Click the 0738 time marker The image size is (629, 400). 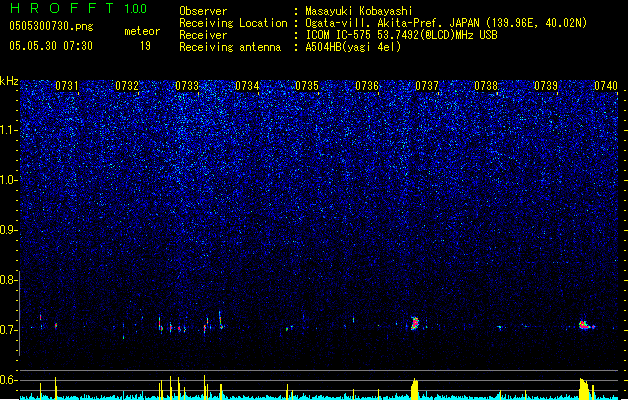point(486,86)
